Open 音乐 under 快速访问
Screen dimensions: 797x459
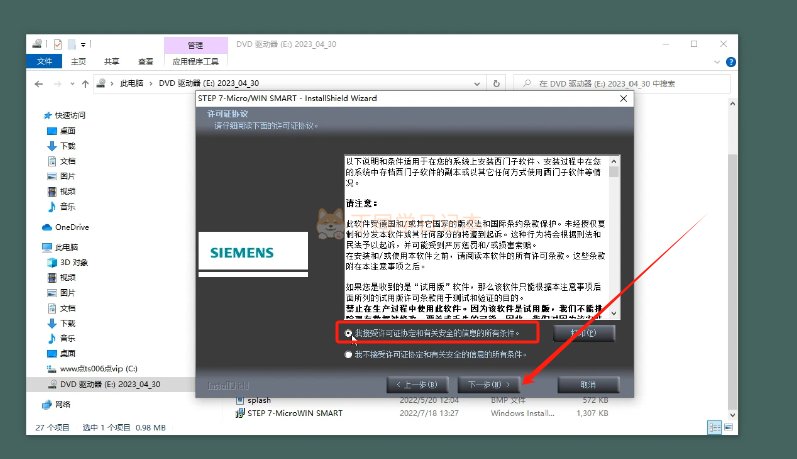(x=61, y=207)
